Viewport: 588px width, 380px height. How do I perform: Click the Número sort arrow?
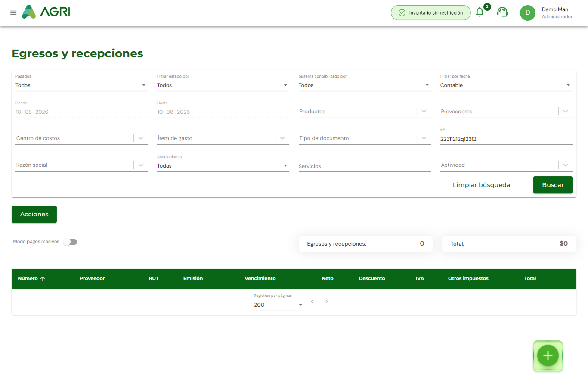(x=43, y=279)
